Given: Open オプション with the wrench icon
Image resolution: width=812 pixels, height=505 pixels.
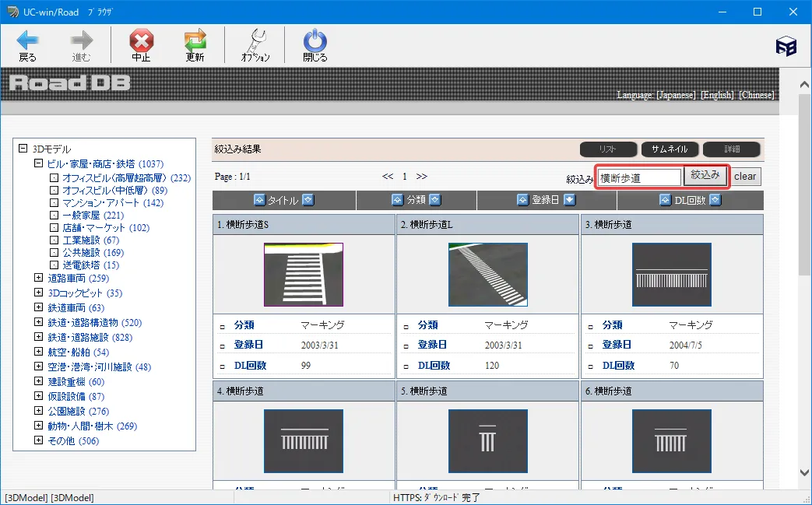Looking at the screenshot, I should [255, 41].
